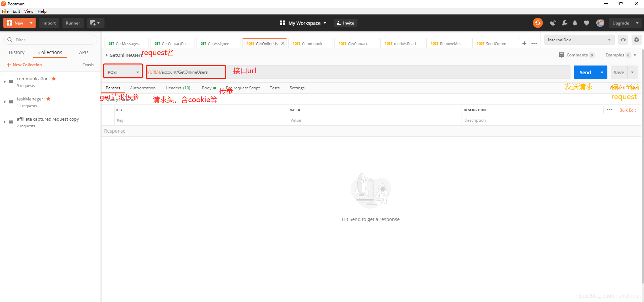Open manage environments gear icon
The height and width of the screenshot is (302, 644).
coord(636,40)
